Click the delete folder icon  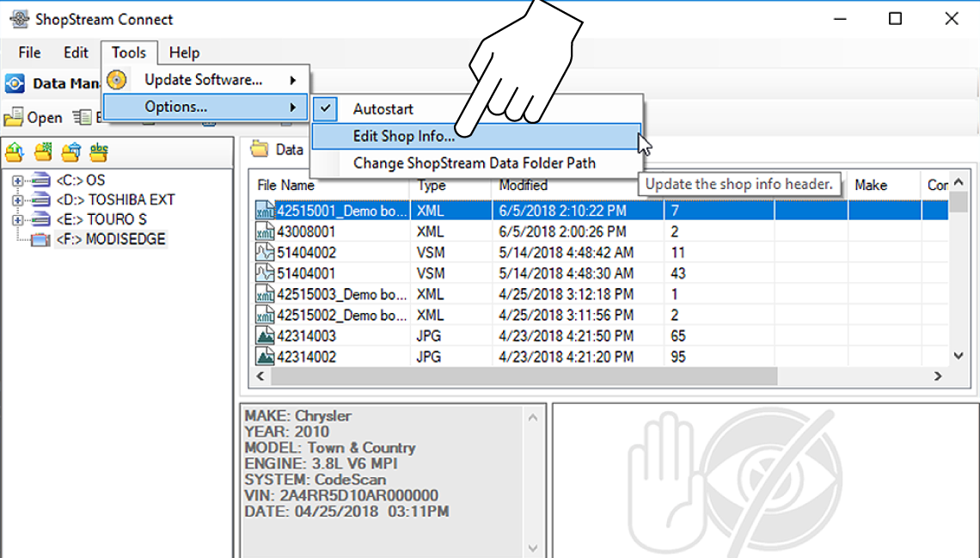(70, 151)
